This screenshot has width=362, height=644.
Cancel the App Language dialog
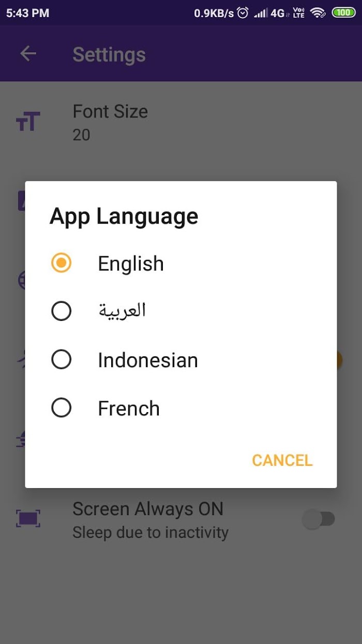click(x=282, y=460)
